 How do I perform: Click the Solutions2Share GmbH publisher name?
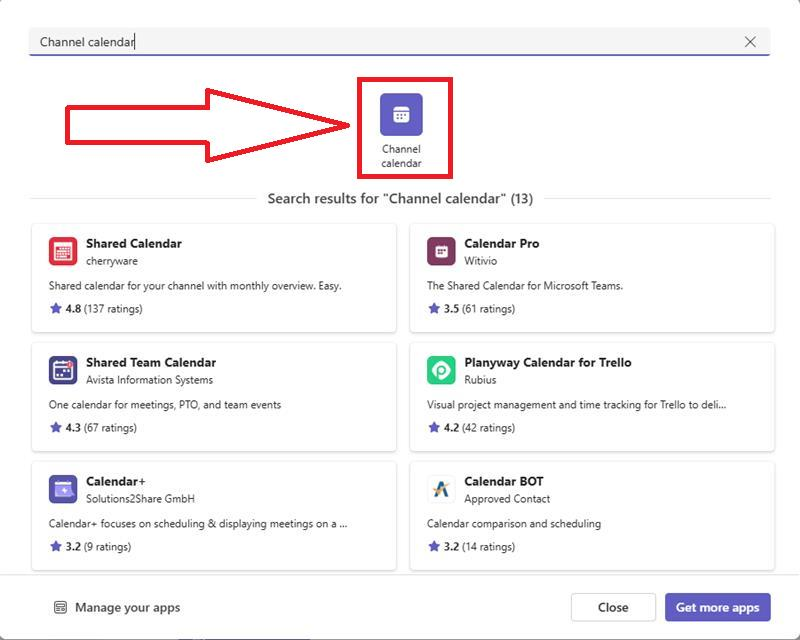(140, 499)
